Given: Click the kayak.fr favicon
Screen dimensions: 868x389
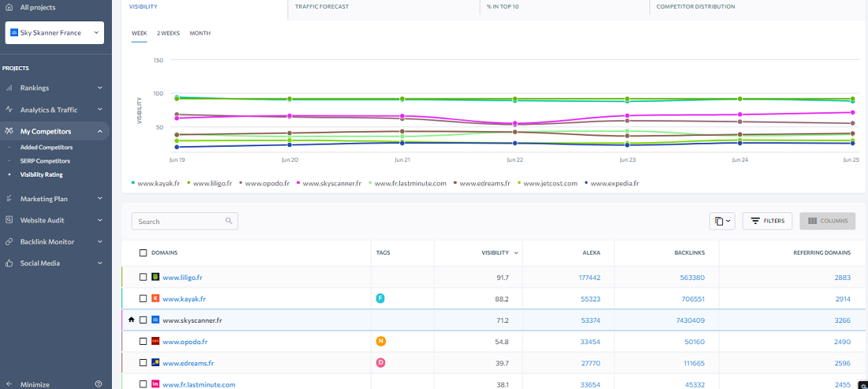Looking at the screenshot, I should click(x=155, y=299).
